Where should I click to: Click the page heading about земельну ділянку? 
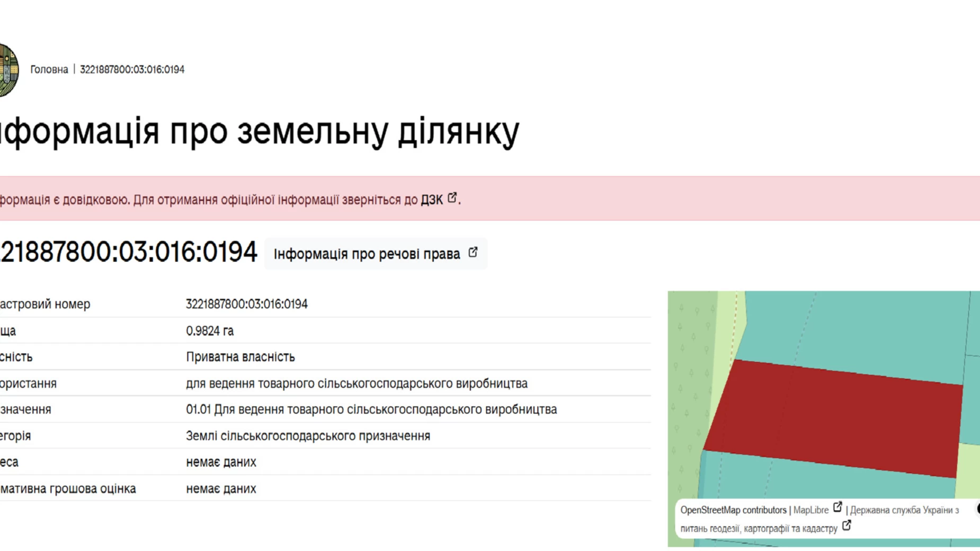[x=260, y=131]
